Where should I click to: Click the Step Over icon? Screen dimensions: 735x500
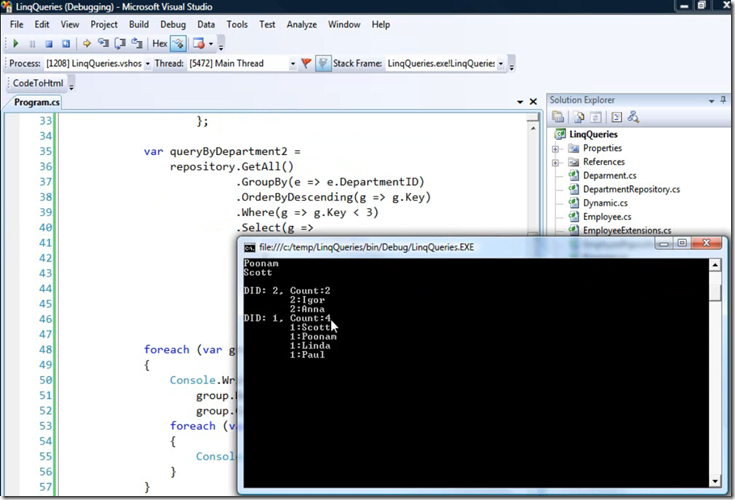pos(120,44)
